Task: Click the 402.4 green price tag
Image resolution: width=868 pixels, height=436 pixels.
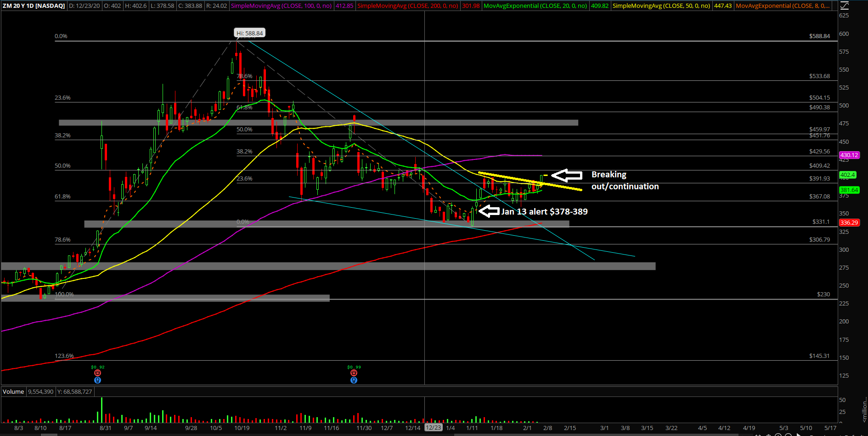Action: 847,175
